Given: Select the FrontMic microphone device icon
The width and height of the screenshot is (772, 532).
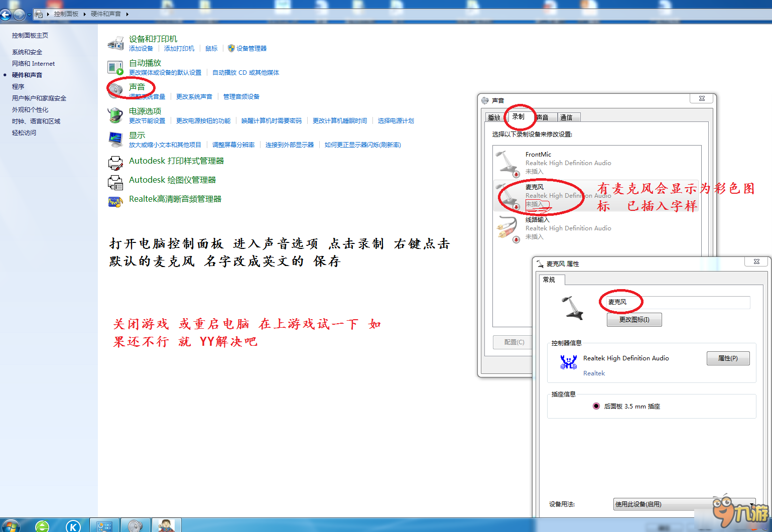Looking at the screenshot, I should click(x=508, y=164).
